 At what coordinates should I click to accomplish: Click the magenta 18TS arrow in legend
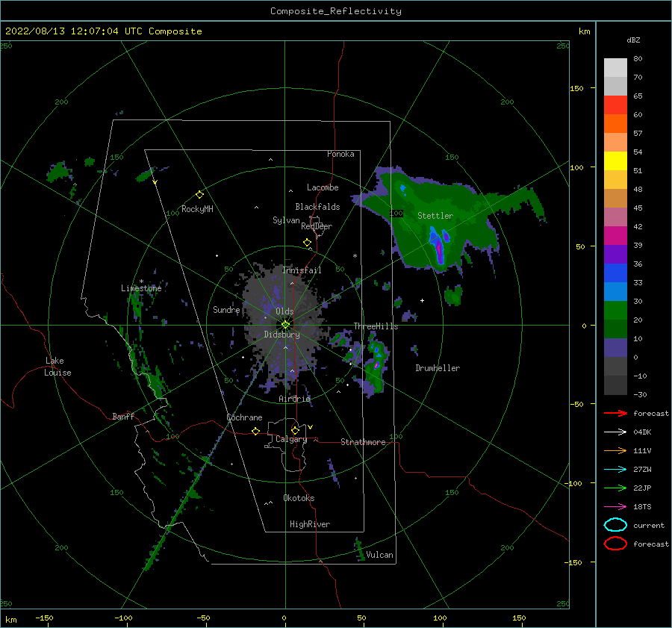pos(615,507)
